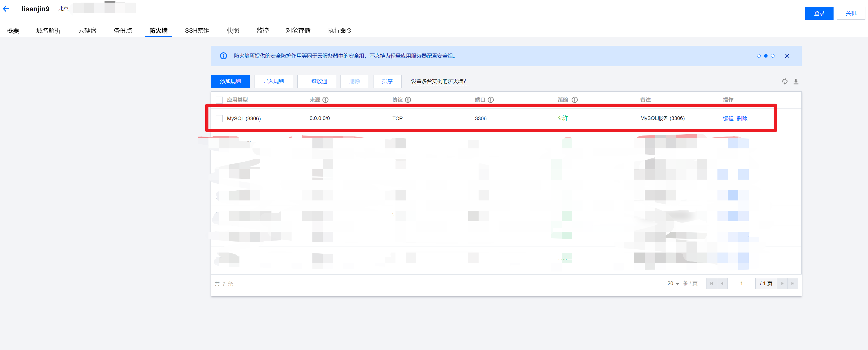
Task: Edit the MySQL (3306) rule
Action: click(728, 119)
